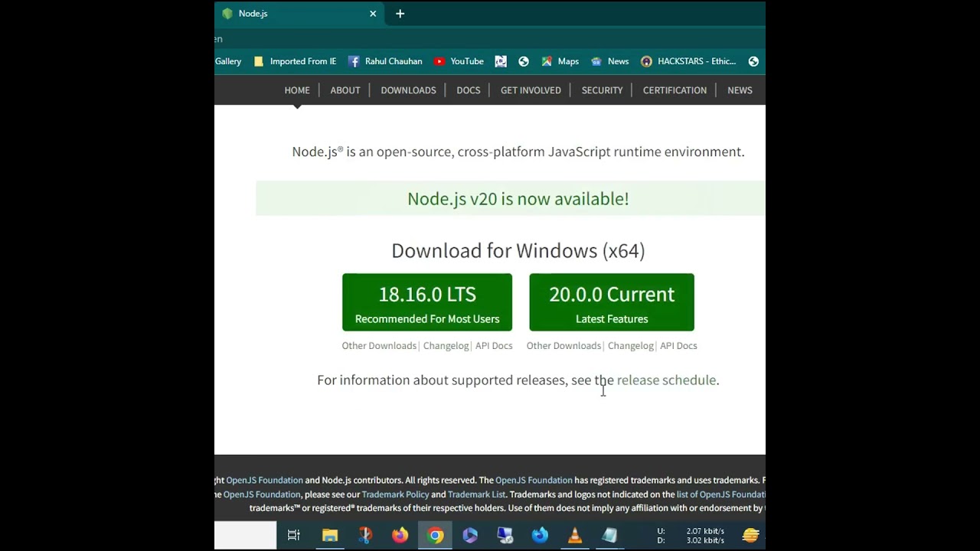Open the Snipping Tool taskbar icon
This screenshot has width=980, height=551.
pos(365,536)
